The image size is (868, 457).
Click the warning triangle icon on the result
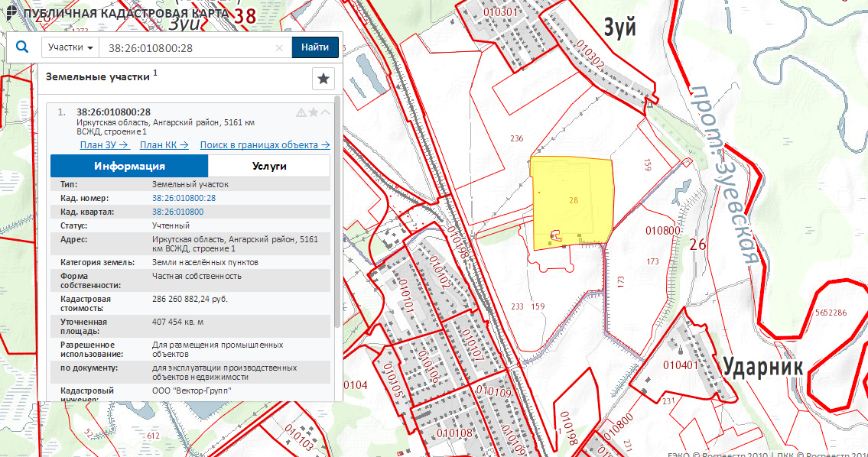click(x=301, y=112)
